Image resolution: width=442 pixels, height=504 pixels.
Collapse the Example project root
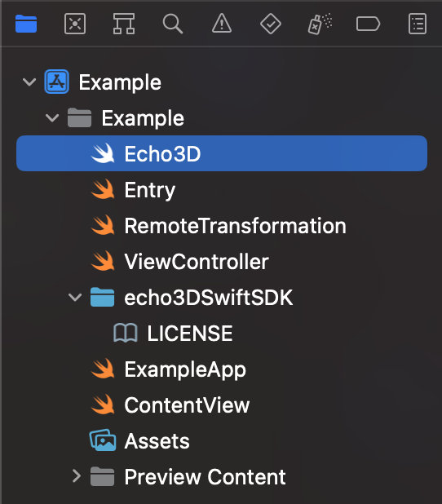coord(29,82)
